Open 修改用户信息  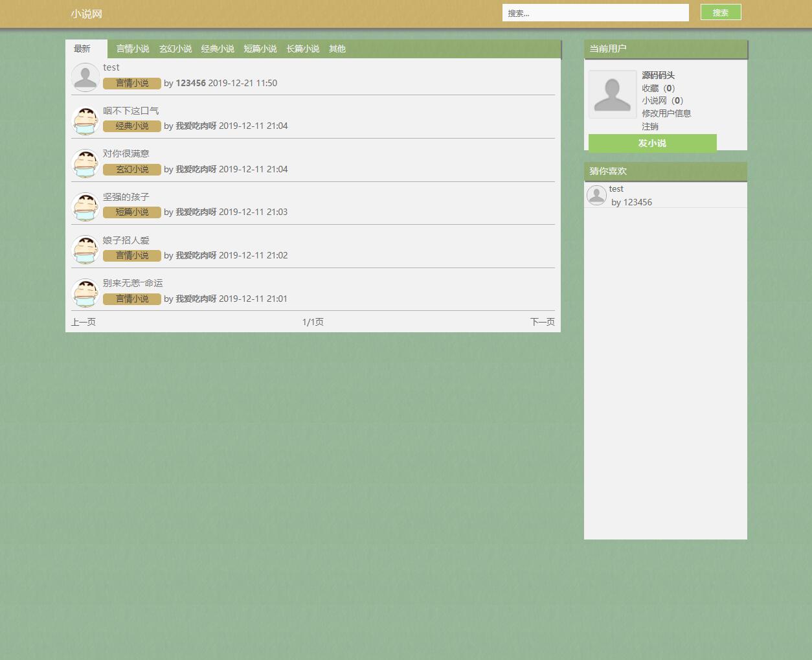(x=666, y=113)
